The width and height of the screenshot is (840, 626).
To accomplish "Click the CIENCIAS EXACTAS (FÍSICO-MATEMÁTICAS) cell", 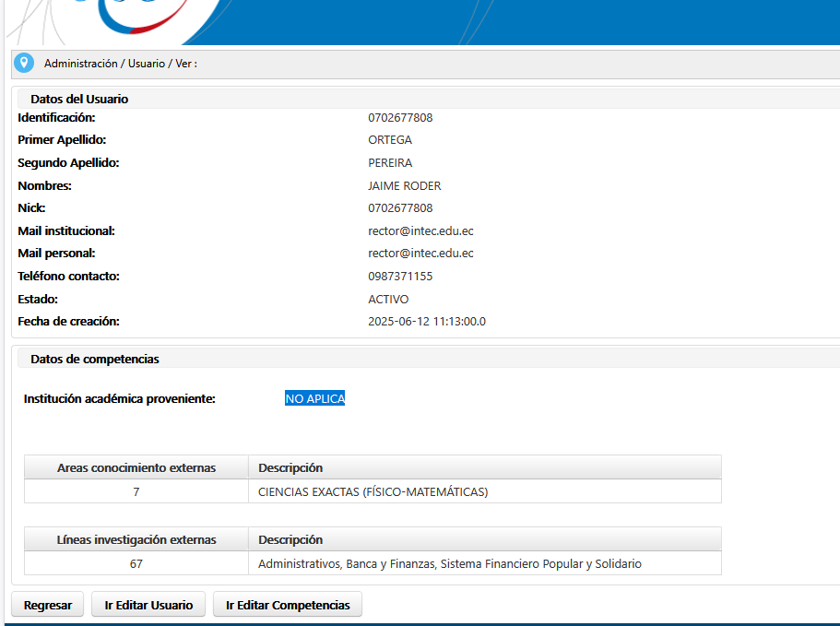I will 485,491.
